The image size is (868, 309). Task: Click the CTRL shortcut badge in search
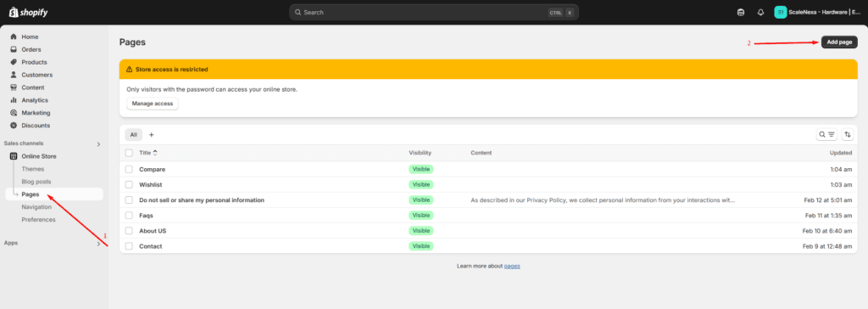coord(555,12)
